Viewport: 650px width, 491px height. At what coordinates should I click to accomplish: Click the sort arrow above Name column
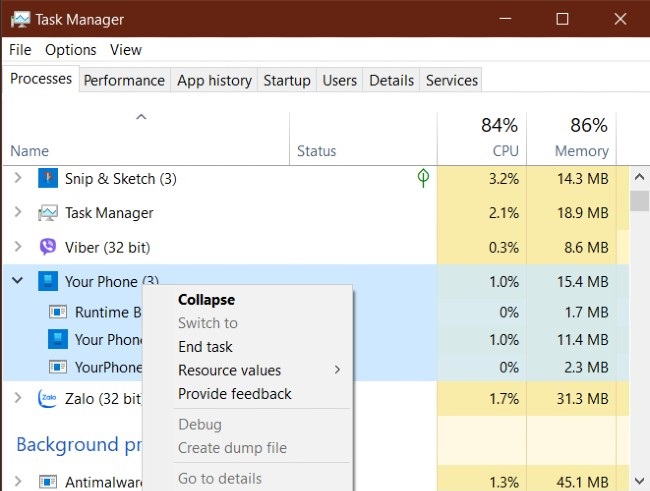coord(141,117)
